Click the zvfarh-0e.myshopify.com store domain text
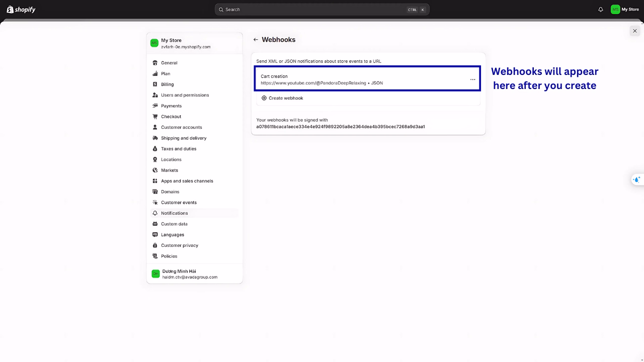644x362 pixels. [186, 47]
